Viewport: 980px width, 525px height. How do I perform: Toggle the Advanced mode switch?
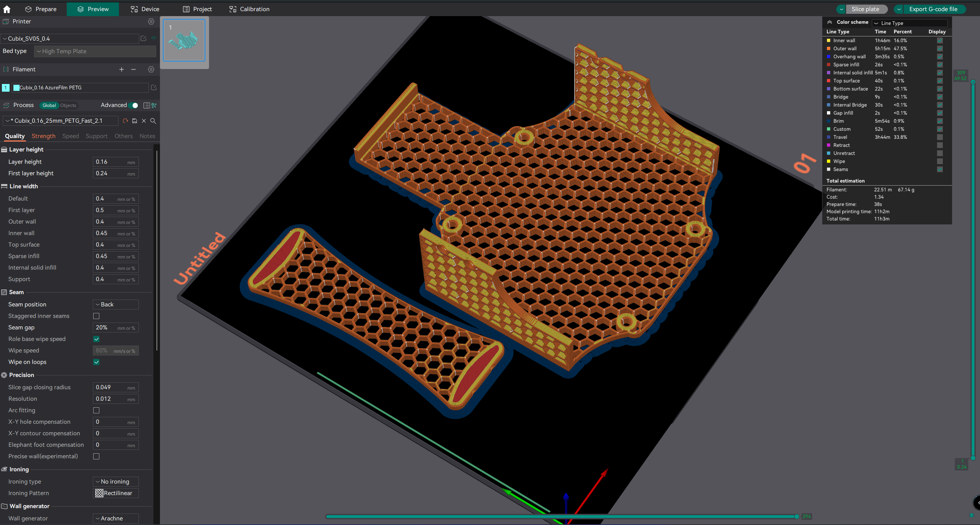(x=134, y=105)
